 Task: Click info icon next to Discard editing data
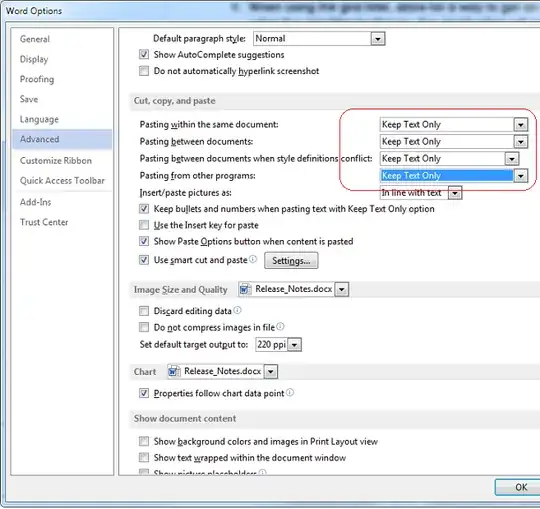(x=237, y=310)
